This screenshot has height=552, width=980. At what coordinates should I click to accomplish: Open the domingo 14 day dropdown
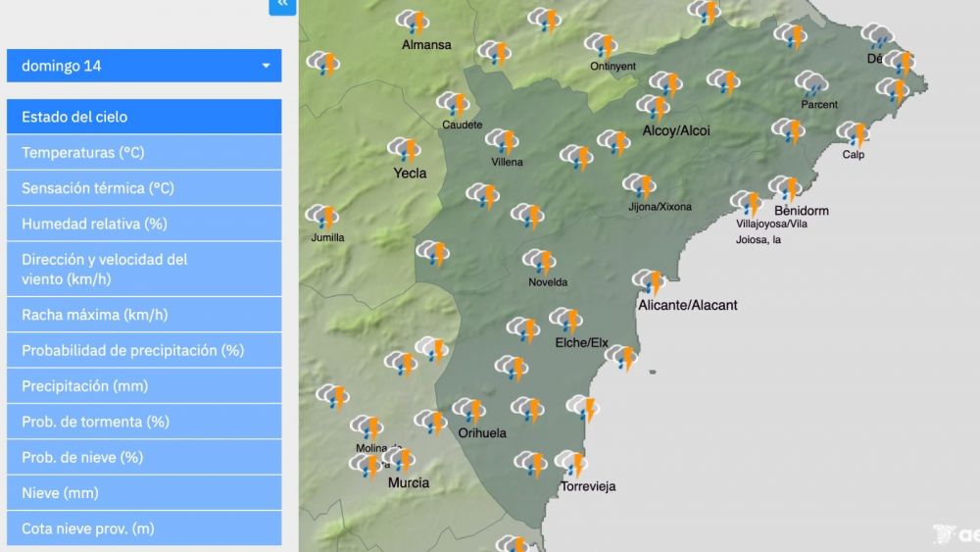pos(144,66)
